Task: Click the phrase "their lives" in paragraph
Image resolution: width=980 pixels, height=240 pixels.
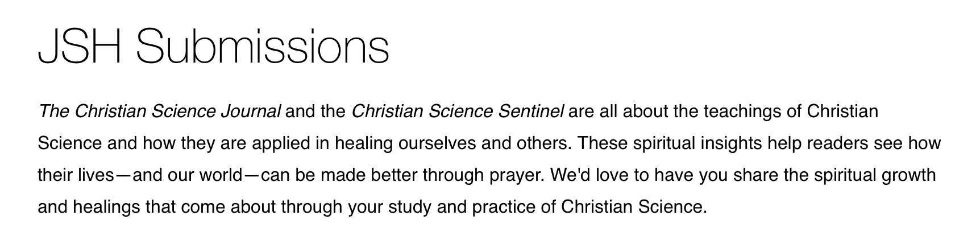Action: pos(76,175)
